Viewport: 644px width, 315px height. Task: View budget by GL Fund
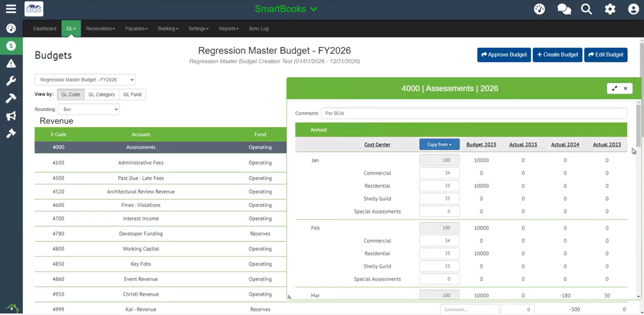click(133, 94)
